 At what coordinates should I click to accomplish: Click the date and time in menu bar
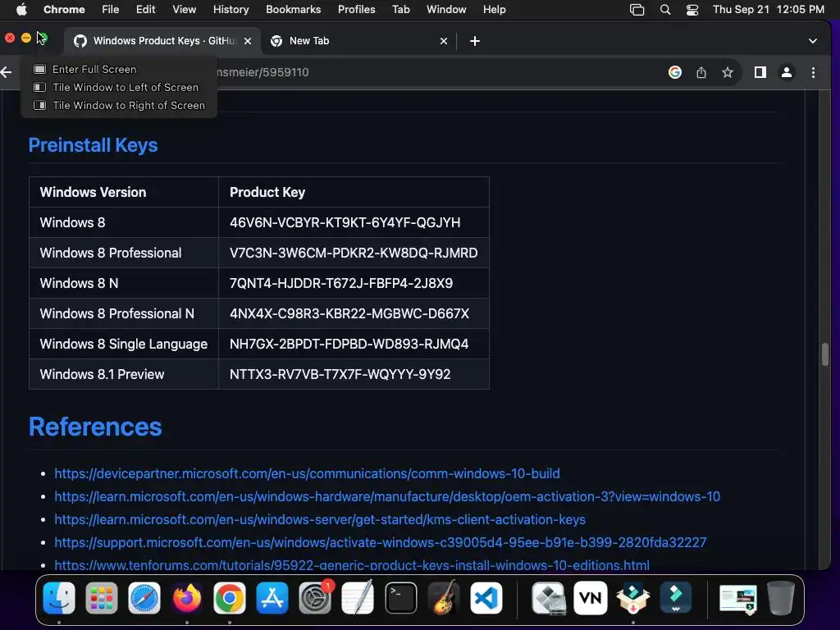768,10
